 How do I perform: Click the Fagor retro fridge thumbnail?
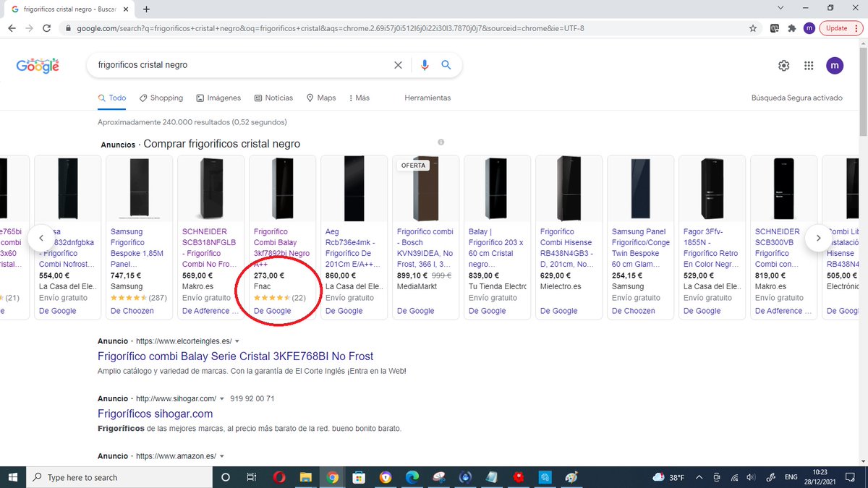coord(712,188)
